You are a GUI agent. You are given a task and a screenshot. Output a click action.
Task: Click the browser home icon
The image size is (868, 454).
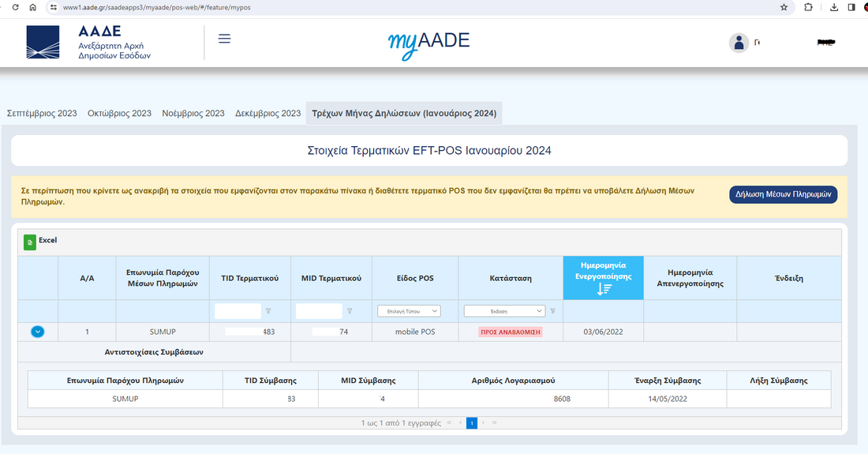click(32, 7)
